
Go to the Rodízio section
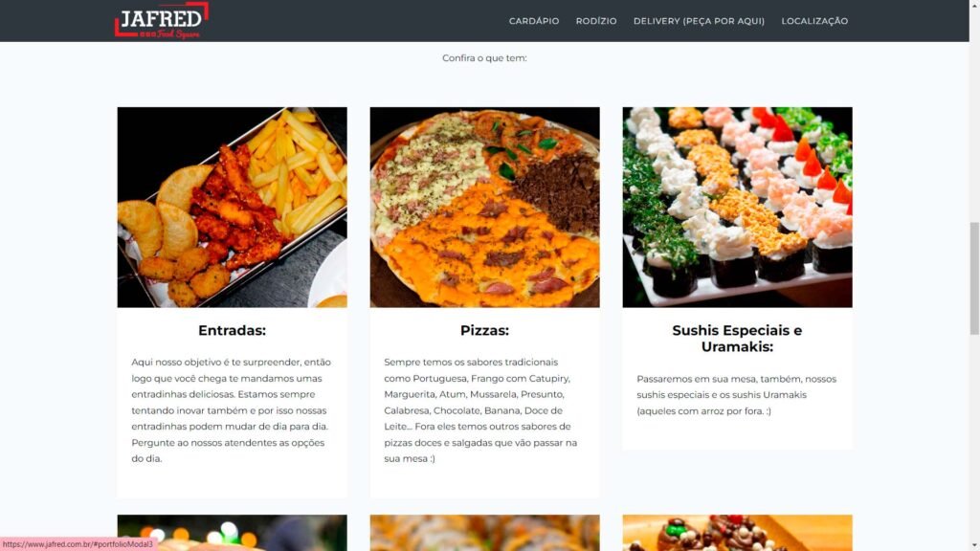(x=596, y=21)
